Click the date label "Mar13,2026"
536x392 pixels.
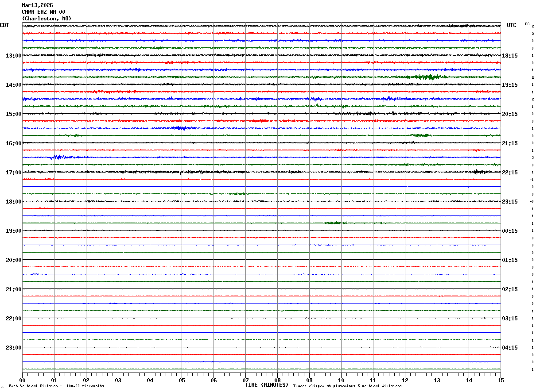tap(37, 5)
